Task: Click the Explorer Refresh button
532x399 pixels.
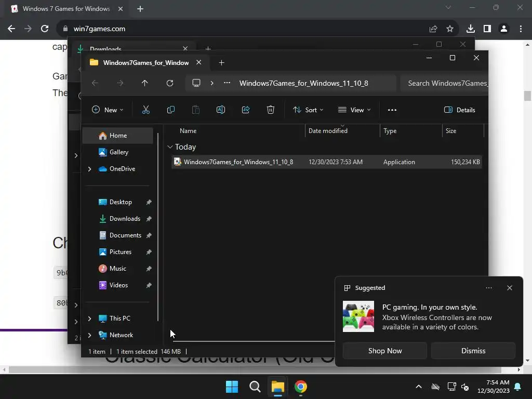Action: pyautogui.click(x=170, y=83)
